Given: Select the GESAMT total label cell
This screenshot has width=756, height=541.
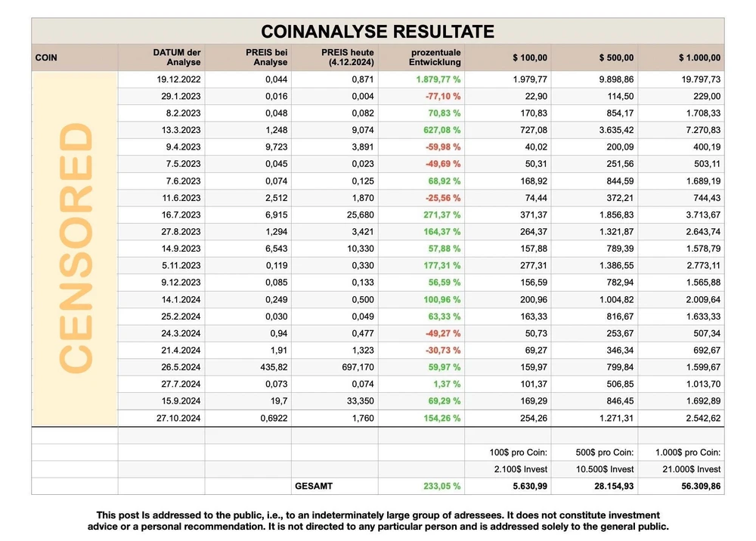Looking at the screenshot, I should point(312,487).
